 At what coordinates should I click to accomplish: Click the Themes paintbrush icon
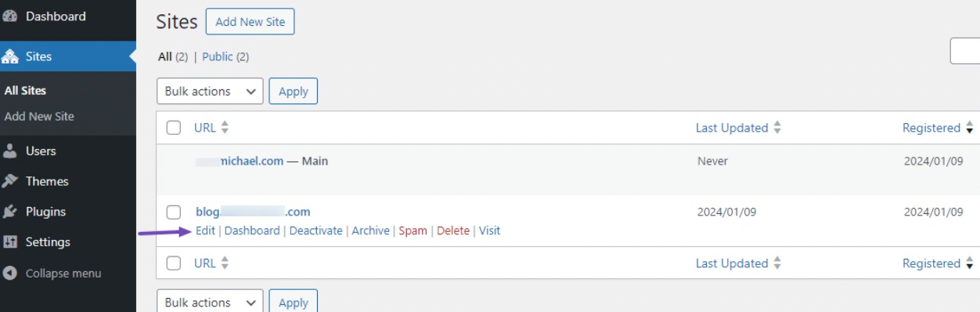coord(10,181)
